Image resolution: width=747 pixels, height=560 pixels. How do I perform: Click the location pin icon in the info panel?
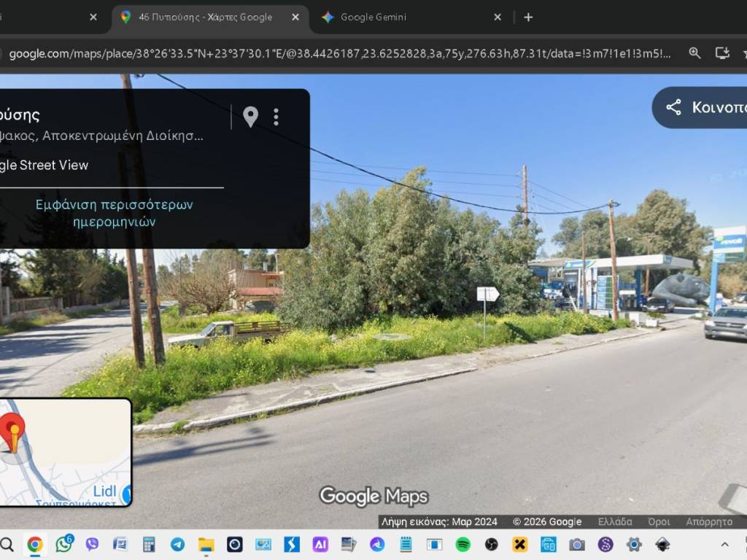250,117
